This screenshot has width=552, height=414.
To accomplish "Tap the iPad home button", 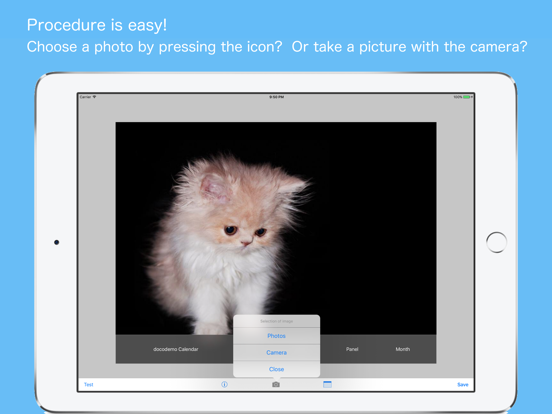I will (496, 242).
